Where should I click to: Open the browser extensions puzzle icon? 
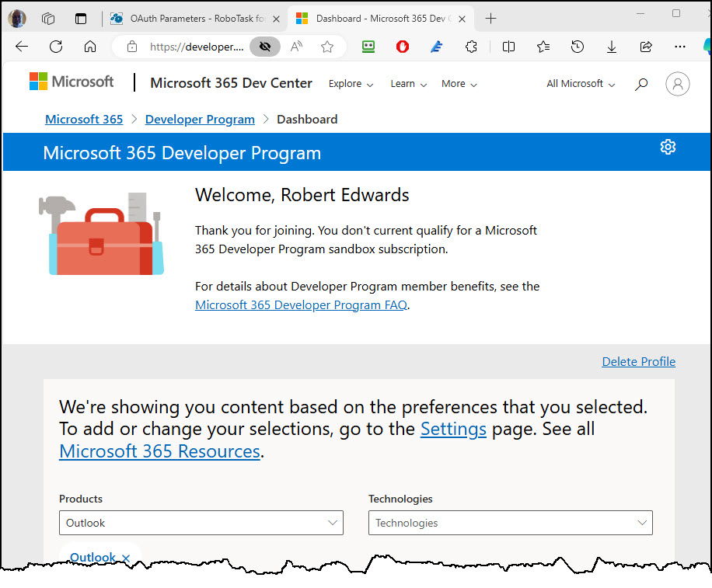point(471,47)
